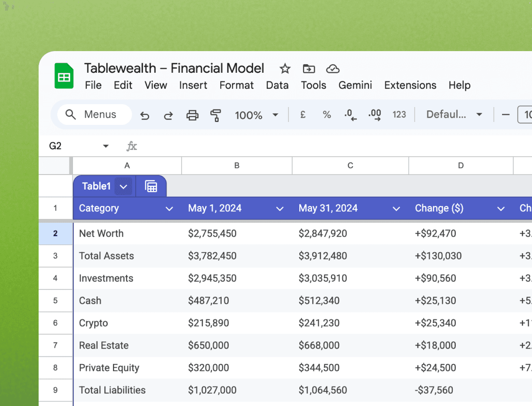This screenshot has height=406, width=532.
Task: Select column A header
Action: 127,166
